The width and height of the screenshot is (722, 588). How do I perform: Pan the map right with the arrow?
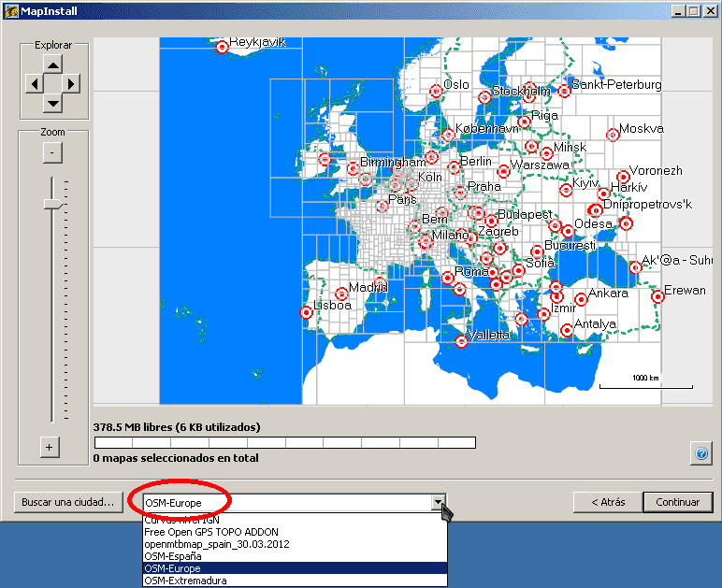coord(71,84)
